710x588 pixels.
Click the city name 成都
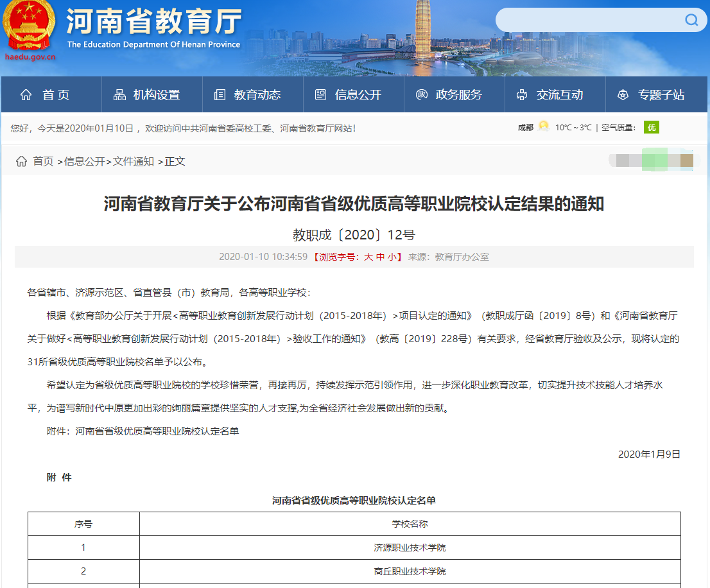[526, 128]
